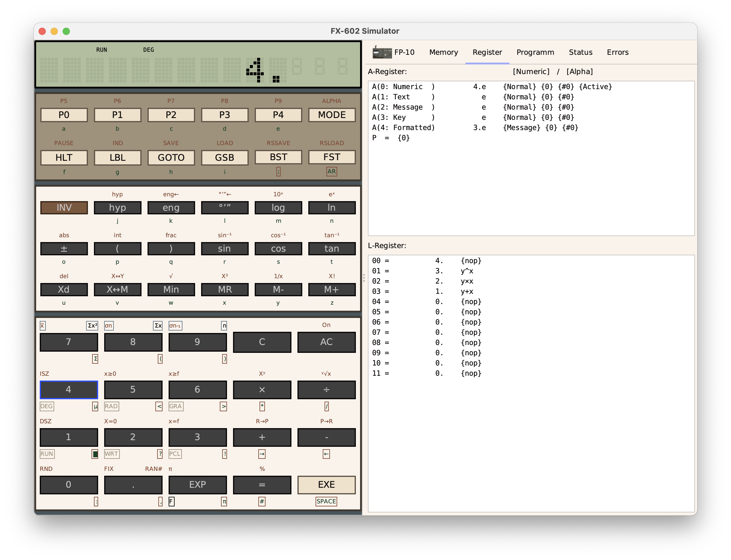Screen dimensions: 731x560
Task: Toggle the MODE key
Action: pos(331,115)
